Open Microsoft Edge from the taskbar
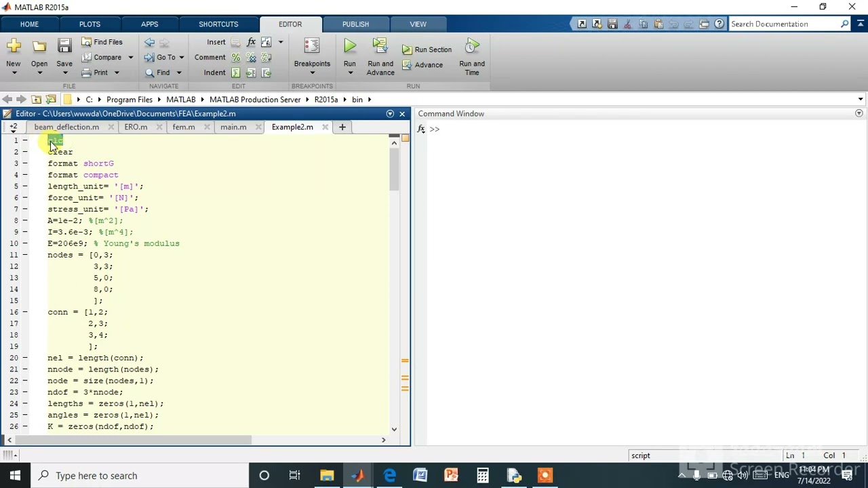The height and width of the screenshot is (488, 868). click(389, 475)
